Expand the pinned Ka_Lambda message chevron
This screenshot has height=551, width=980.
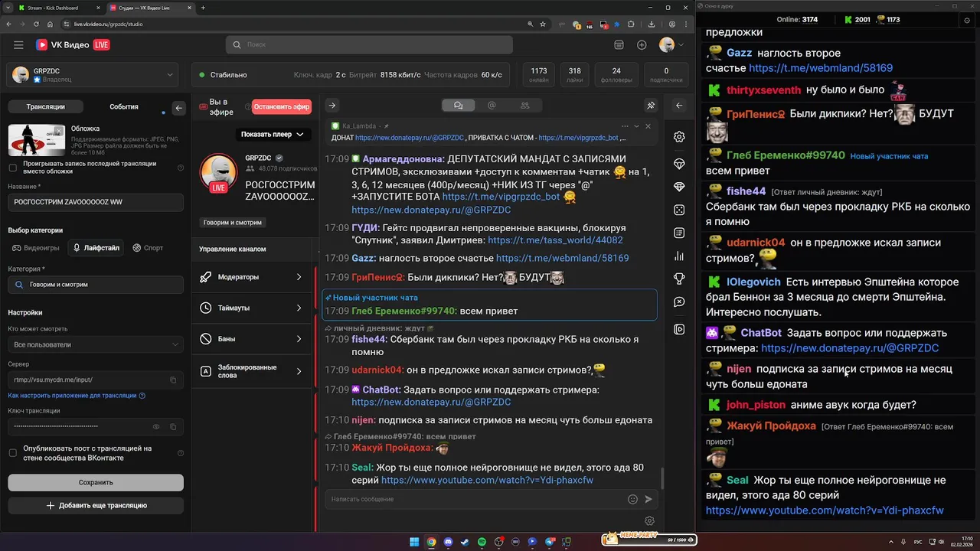coord(635,126)
